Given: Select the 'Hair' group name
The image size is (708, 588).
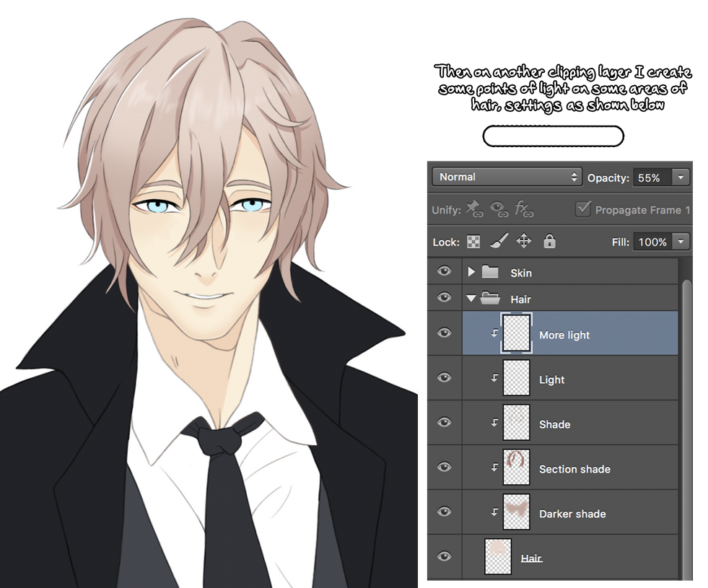Looking at the screenshot, I should 520,299.
